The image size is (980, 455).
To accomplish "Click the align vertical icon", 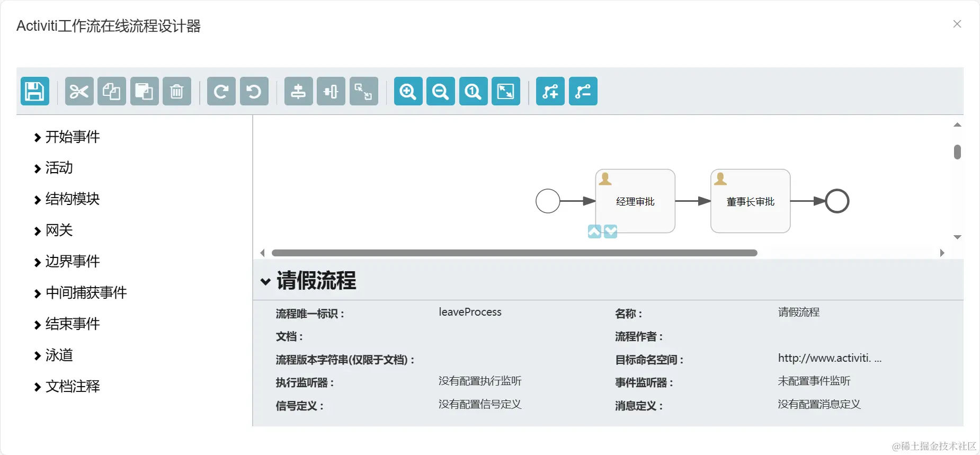I will (299, 91).
